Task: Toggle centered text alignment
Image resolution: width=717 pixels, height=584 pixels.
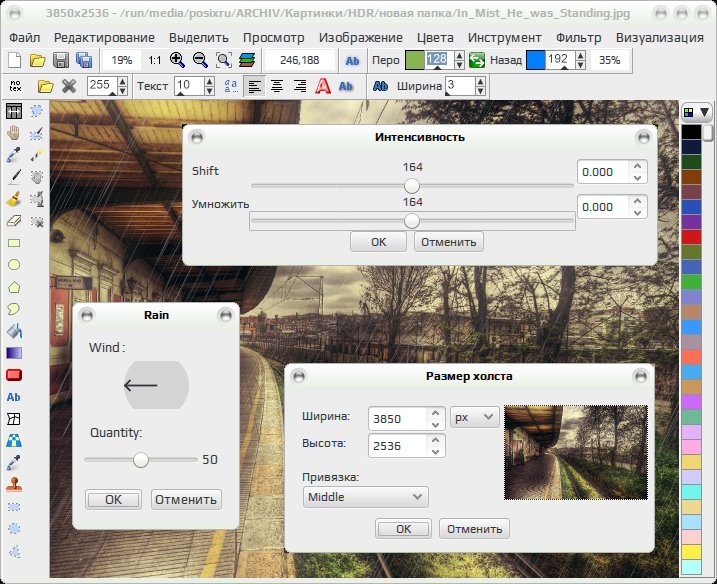Action: [x=277, y=86]
